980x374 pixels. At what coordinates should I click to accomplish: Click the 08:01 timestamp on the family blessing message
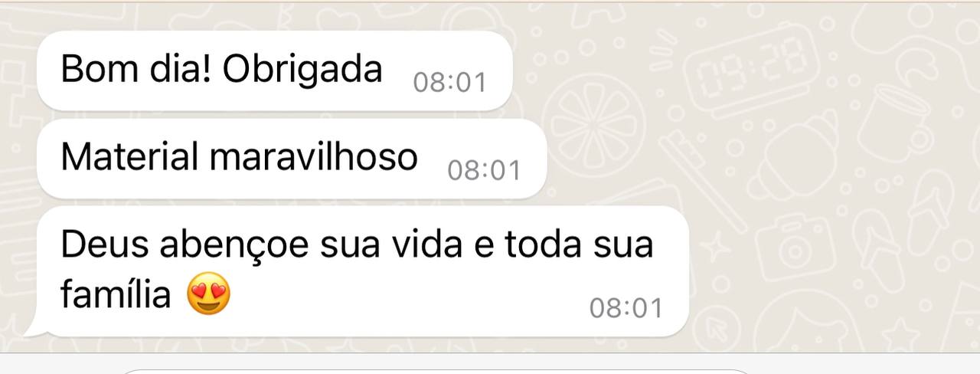(626, 308)
